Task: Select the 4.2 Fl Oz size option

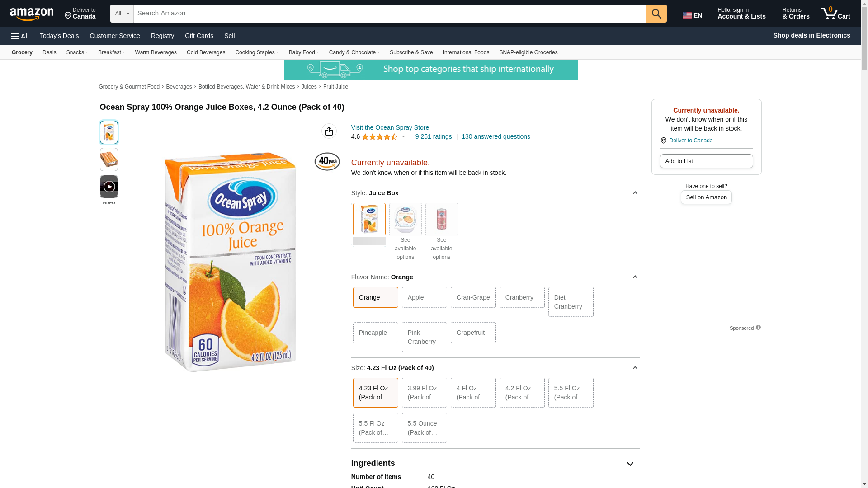Action: pyautogui.click(x=522, y=392)
